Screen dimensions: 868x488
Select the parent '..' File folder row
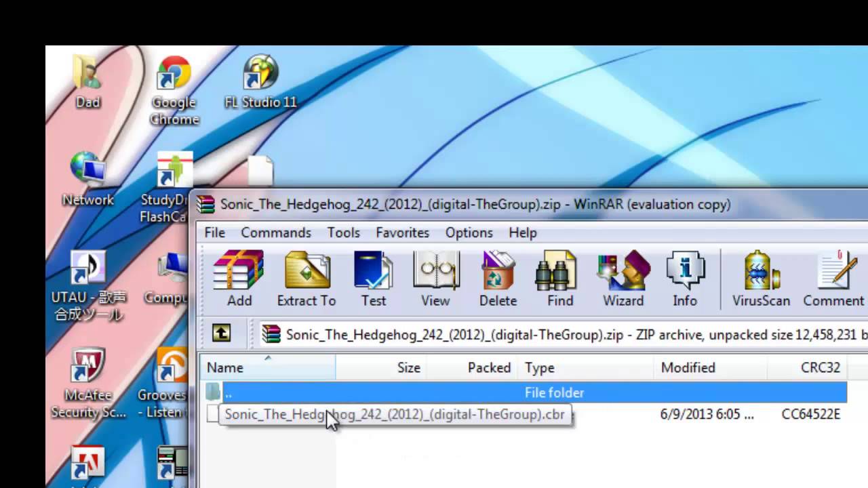coord(525,392)
